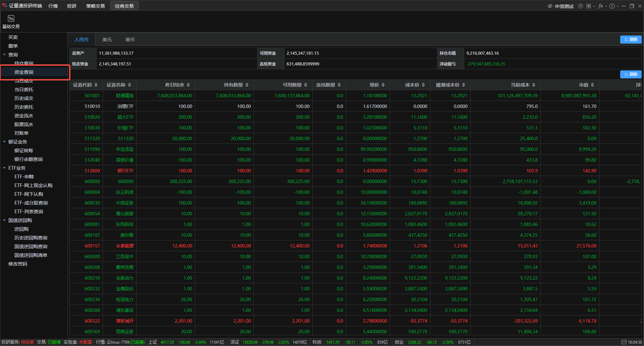Click the fx formula icon

click(600, 6)
